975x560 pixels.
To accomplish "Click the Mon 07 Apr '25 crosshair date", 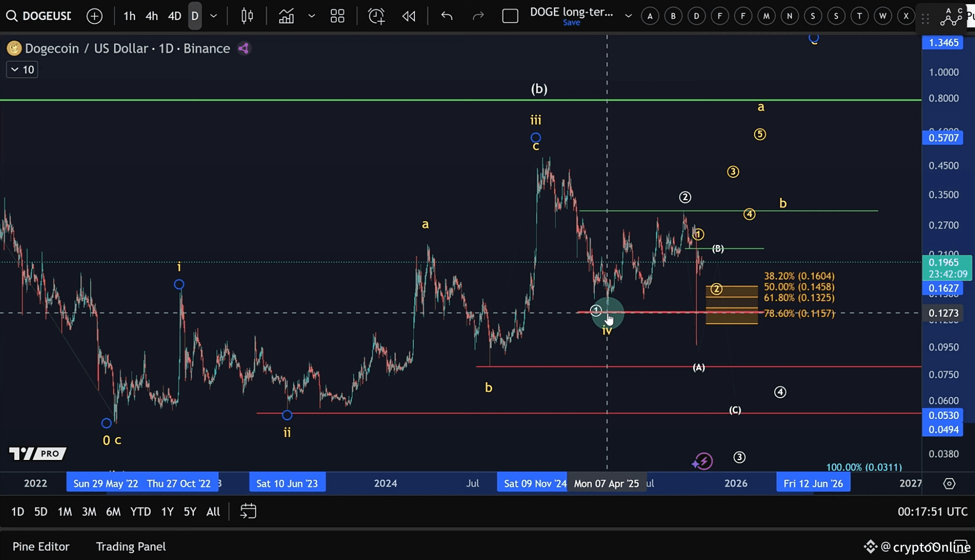I will pos(607,484).
